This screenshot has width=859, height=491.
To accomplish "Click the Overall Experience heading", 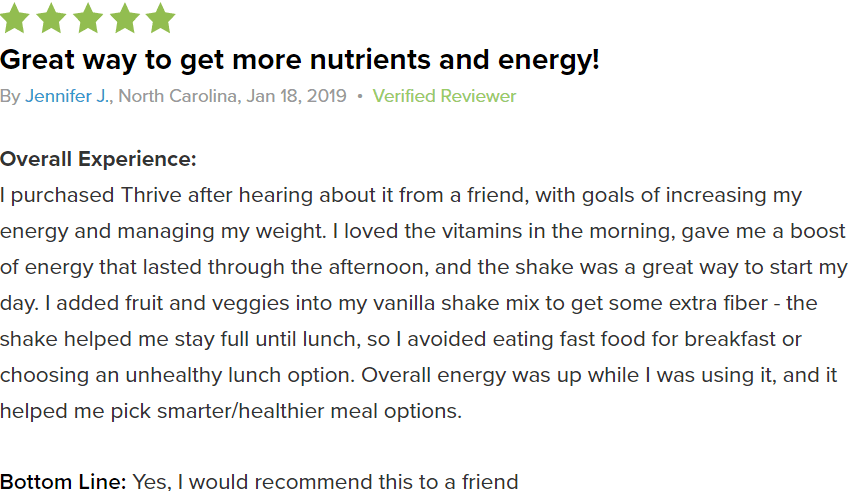I will [98, 159].
